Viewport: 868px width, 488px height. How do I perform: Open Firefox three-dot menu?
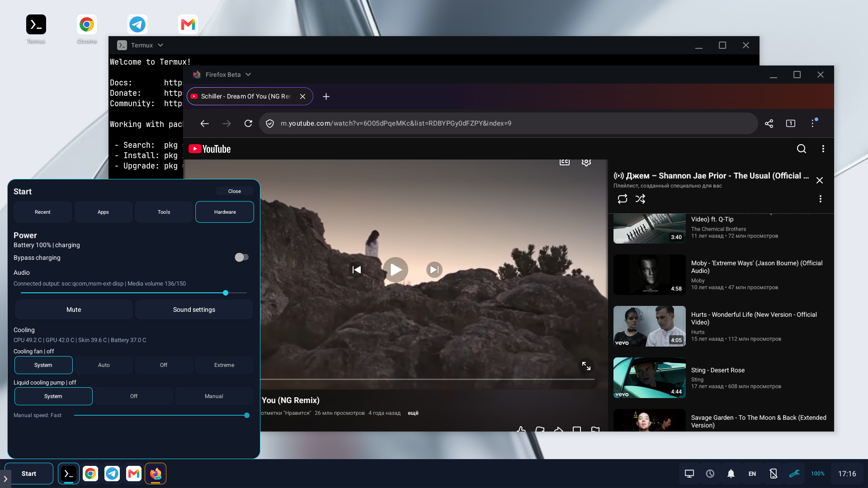click(x=813, y=123)
